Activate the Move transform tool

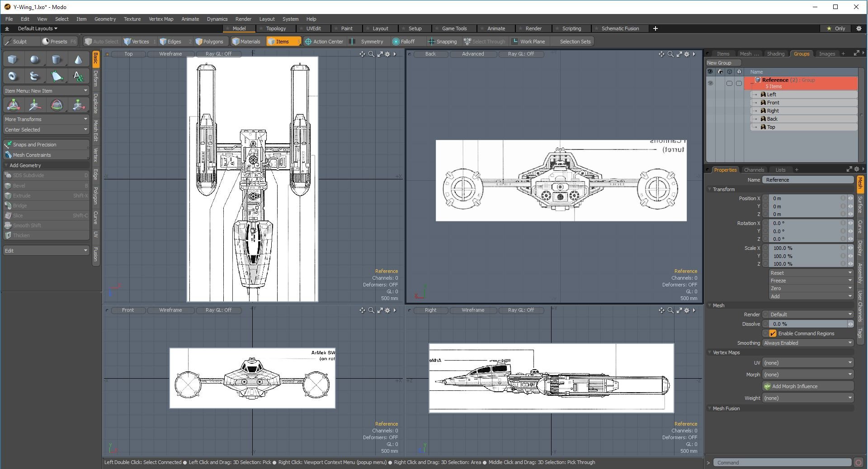coord(35,105)
